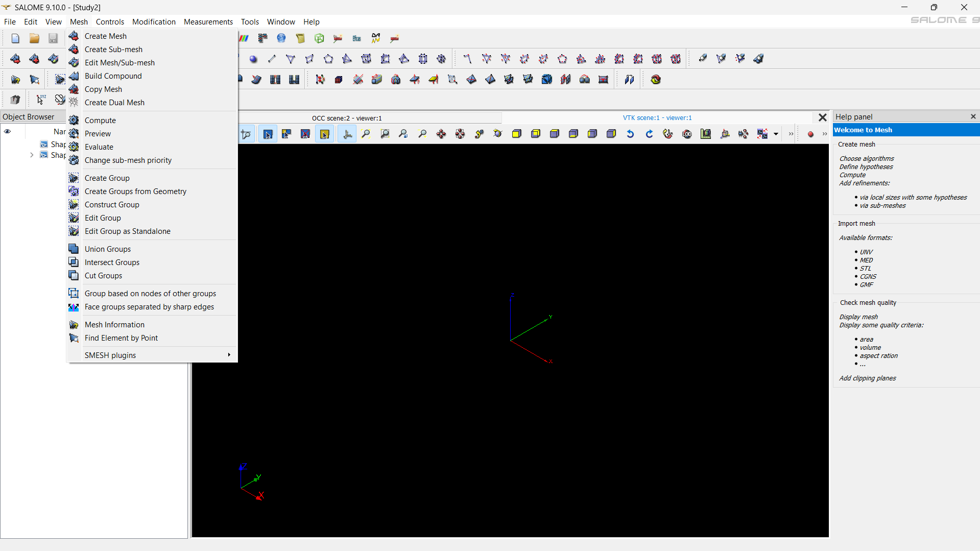The image size is (980, 551).
Task: Open the Eficas module from the toolbar
Action: pos(357,38)
